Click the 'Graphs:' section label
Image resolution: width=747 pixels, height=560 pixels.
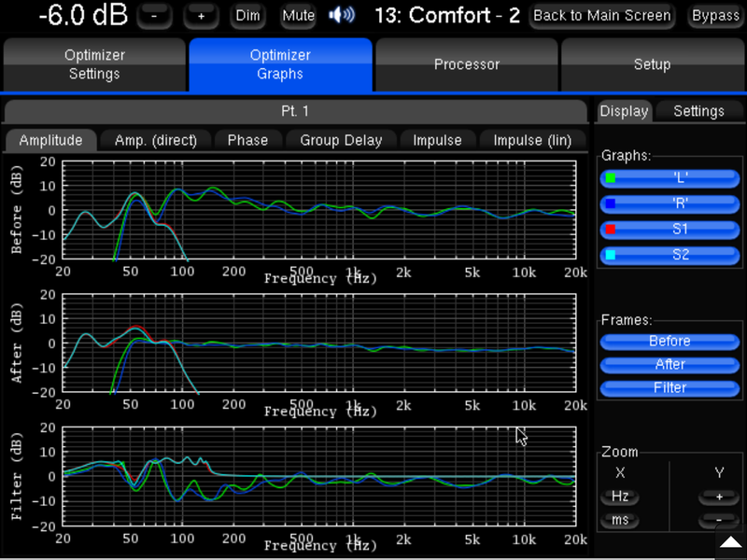(x=626, y=156)
